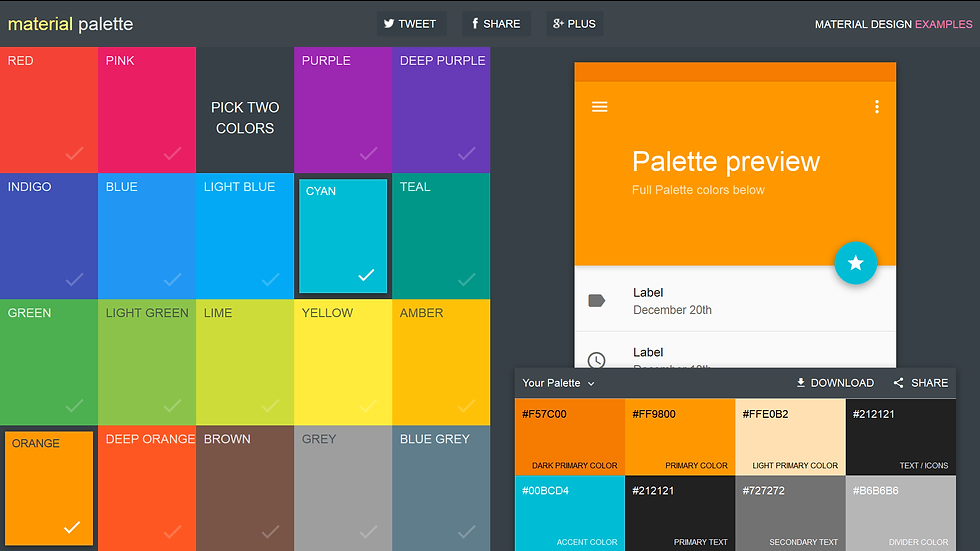Toggle the checkmark on the Indigo tile
This screenshot has width=980, height=551.
(74, 279)
